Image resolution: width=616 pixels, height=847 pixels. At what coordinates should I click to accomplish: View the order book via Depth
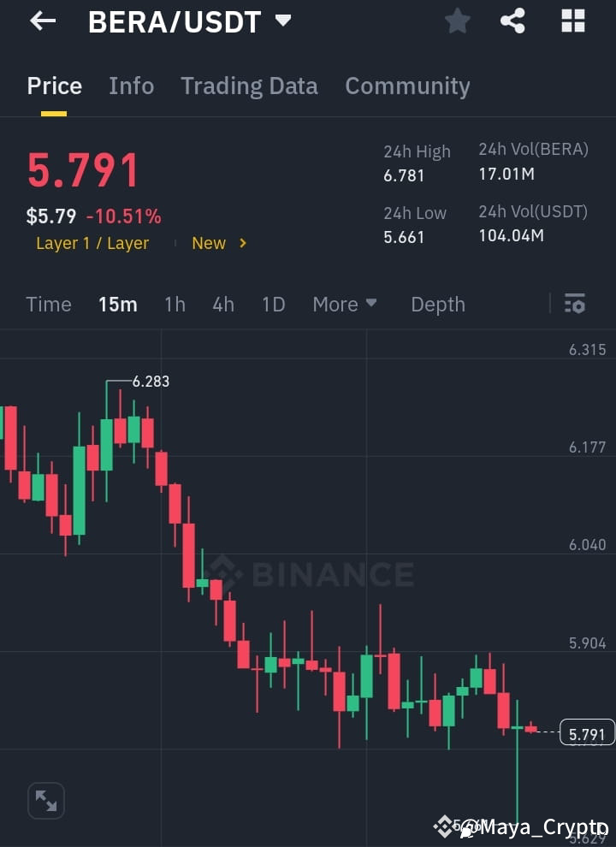(x=438, y=304)
